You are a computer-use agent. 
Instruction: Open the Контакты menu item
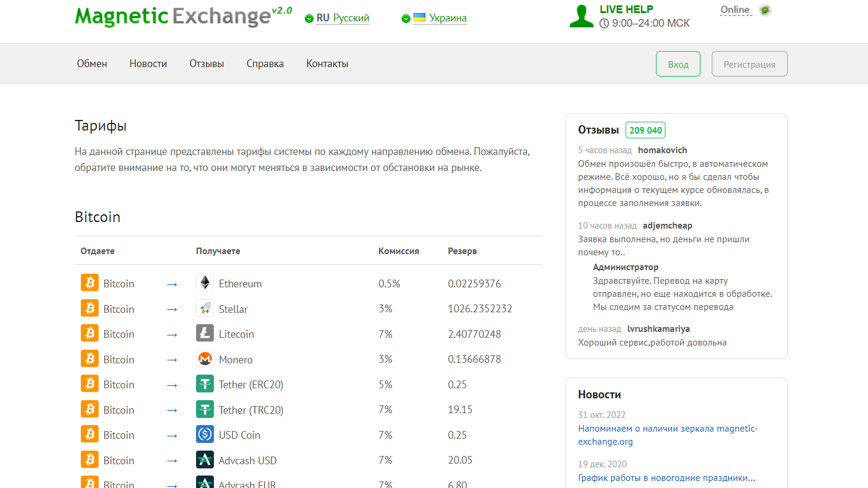pyautogui.click(x=327, y=64)
